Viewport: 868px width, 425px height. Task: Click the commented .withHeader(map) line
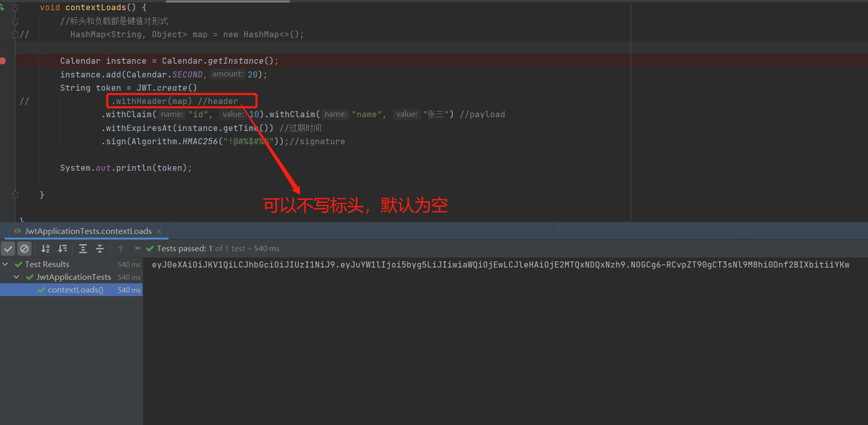click(175, 101)
